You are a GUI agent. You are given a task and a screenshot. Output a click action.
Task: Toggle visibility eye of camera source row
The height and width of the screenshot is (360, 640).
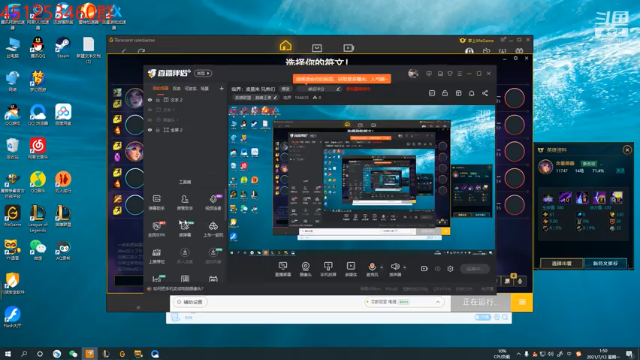pos(150,120)
